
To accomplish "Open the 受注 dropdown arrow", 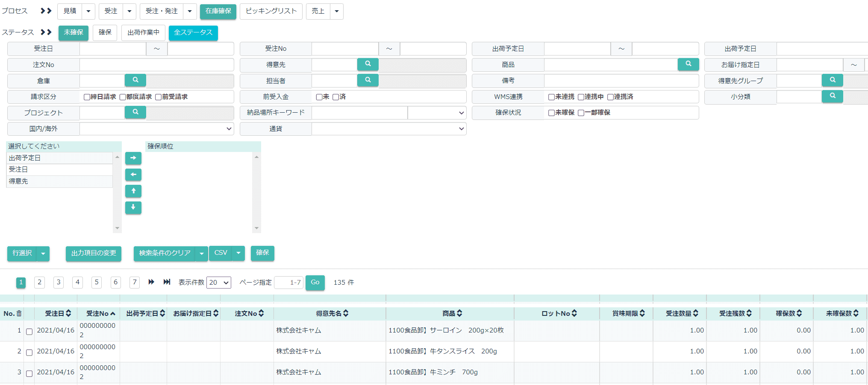I will 129,11.
